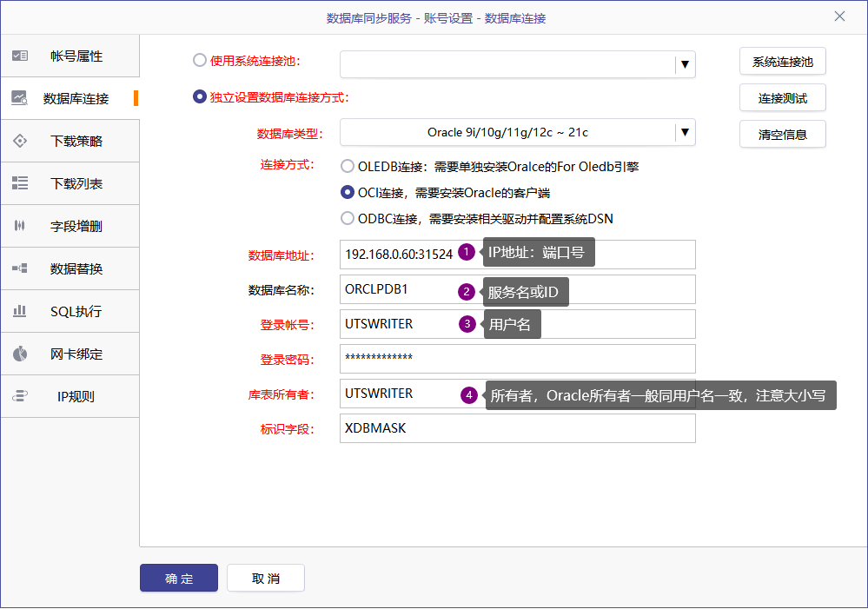Click the 下载列表 list icon
The image size is (868, 609).
(x=20, y=183)
